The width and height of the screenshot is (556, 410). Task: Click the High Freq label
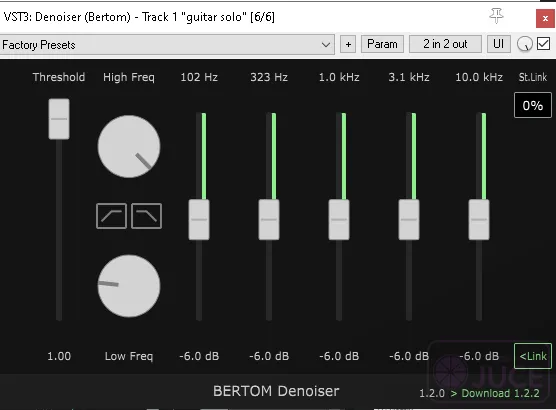pos(129,77)
